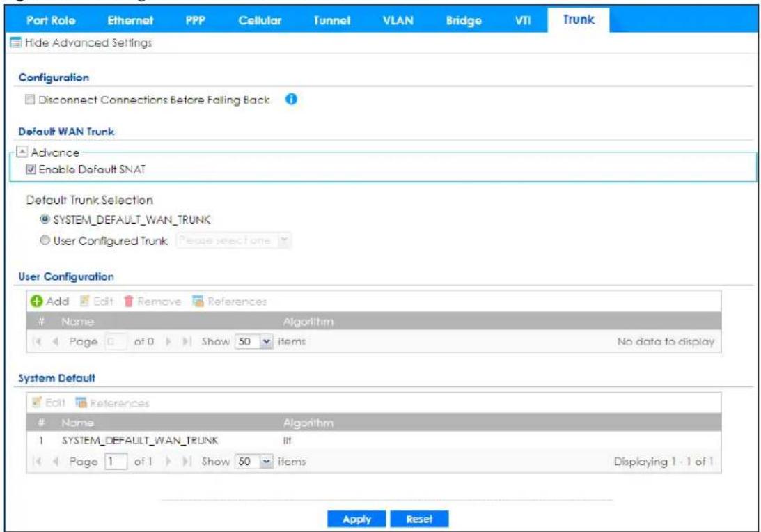
Task: Click the green Add icon
Action: tap(36, 302)
